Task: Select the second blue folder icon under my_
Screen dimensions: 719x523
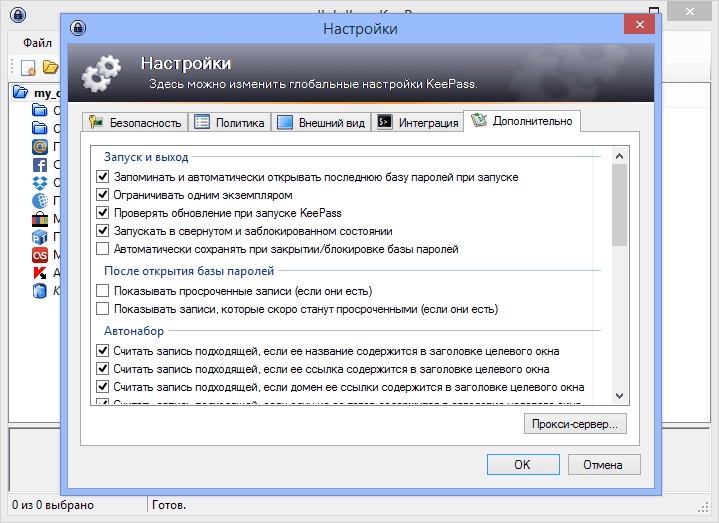Action: [40, 128]
